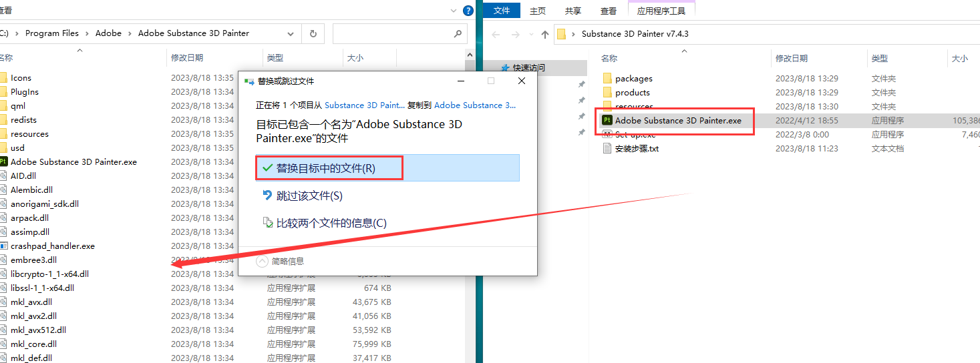Click the search magnifier icon in the left window
Screen dimensions: 980x363
click(458, 33)
